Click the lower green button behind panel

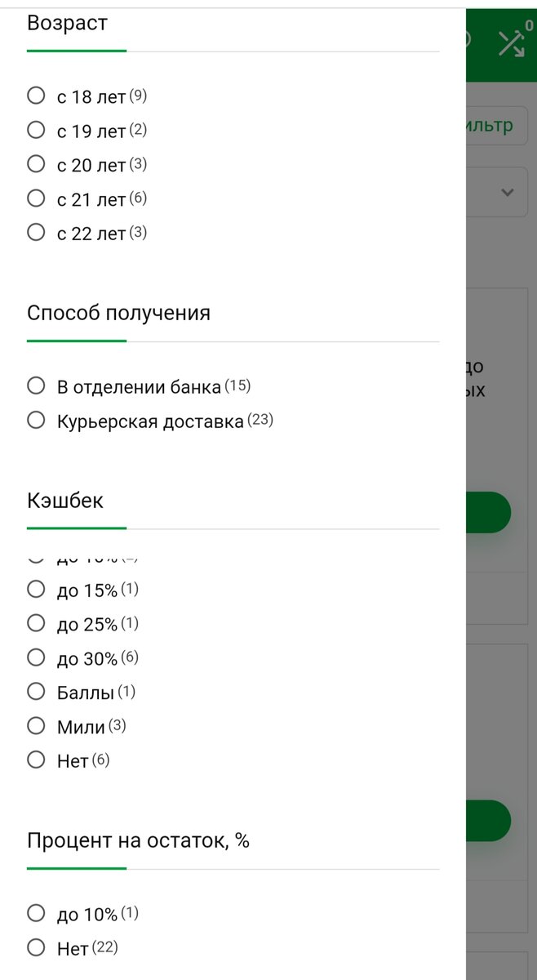point(488,821)
